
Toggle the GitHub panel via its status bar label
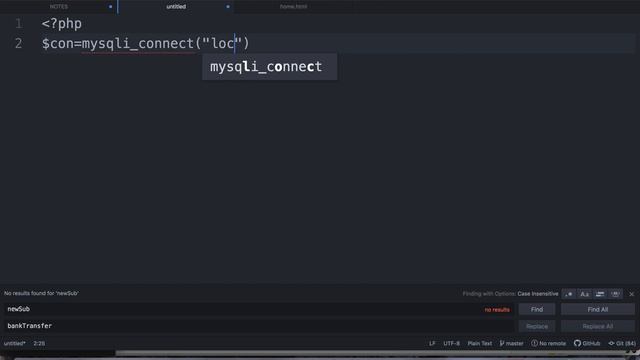[591, 344]
